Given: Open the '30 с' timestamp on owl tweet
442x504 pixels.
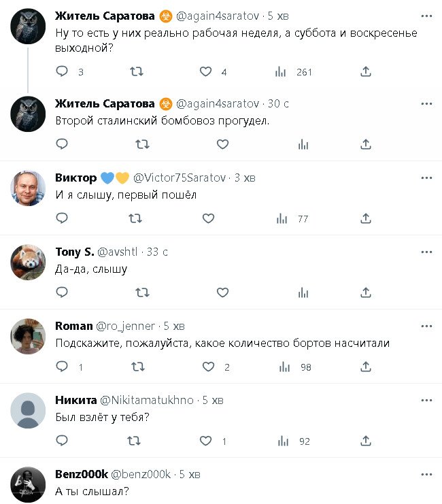Looking at the screenshot, I should [x=278, y=103].
